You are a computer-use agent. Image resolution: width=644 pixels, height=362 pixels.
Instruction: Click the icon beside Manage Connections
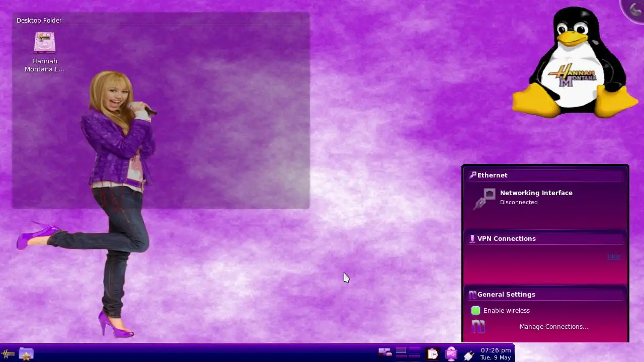point(477,326)
